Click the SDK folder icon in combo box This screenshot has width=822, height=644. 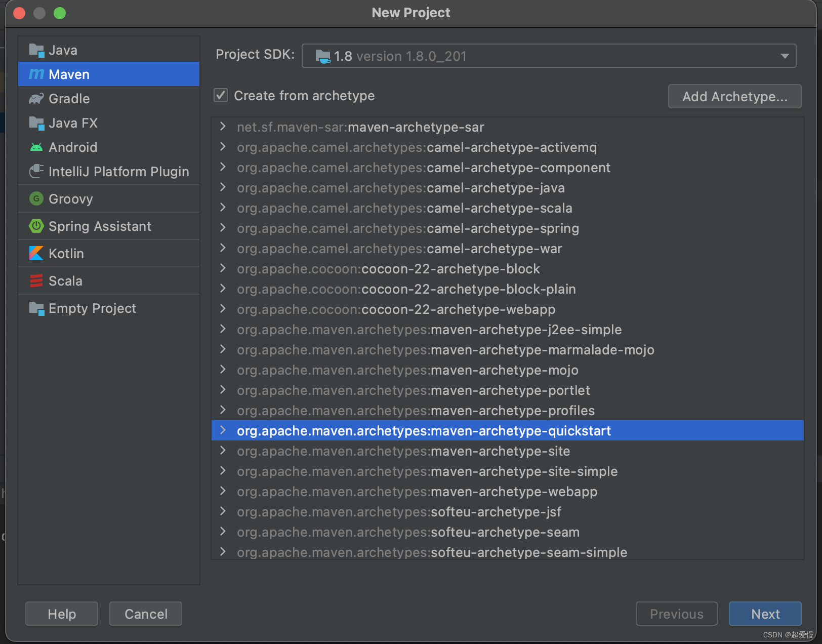323,56
